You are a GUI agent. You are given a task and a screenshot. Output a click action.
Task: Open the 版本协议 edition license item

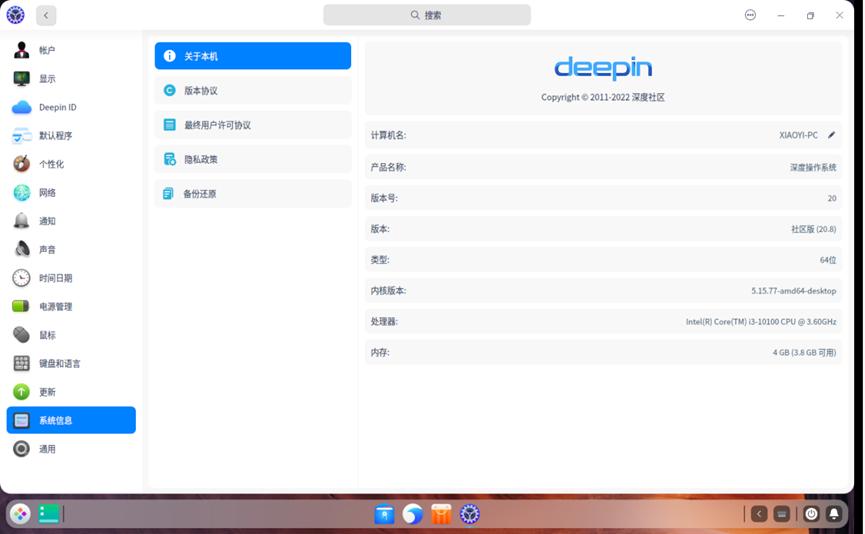tap(253, 90)
